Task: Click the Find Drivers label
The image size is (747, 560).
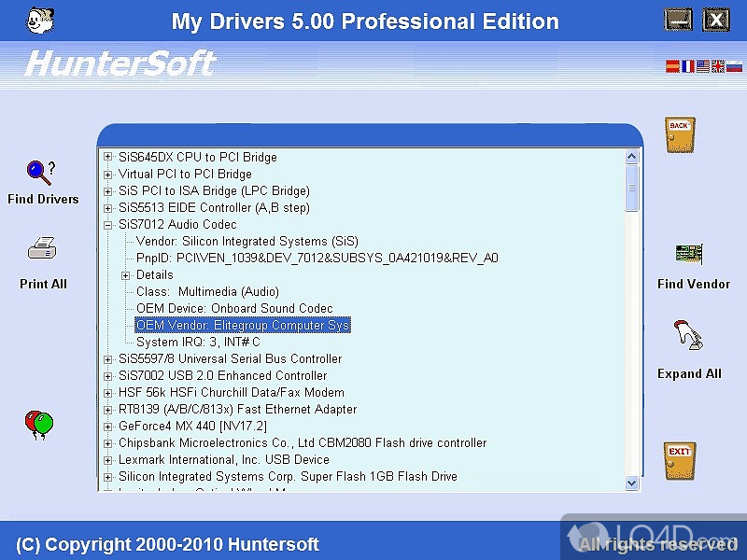Action: click(x=43, y=199)
